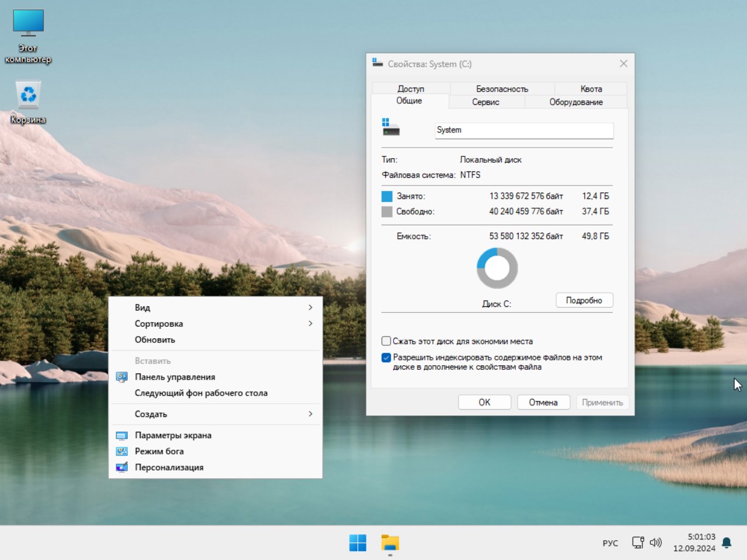Click the blue Занято color swatch
The width and height of the screenshot is (747, 560).
(x=387, y=196)
